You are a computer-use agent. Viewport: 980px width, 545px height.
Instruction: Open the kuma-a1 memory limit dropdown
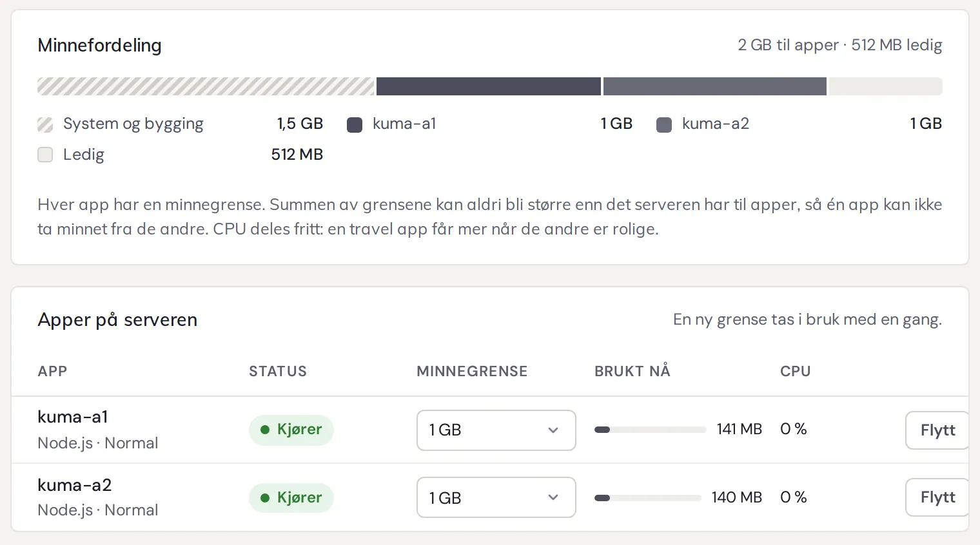(496, 430)
